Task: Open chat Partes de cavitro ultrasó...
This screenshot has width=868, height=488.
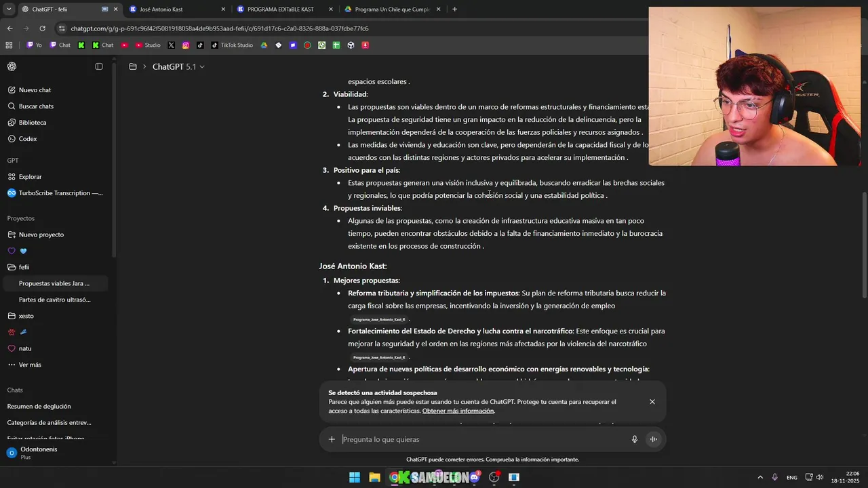Action: pos(56,300)
